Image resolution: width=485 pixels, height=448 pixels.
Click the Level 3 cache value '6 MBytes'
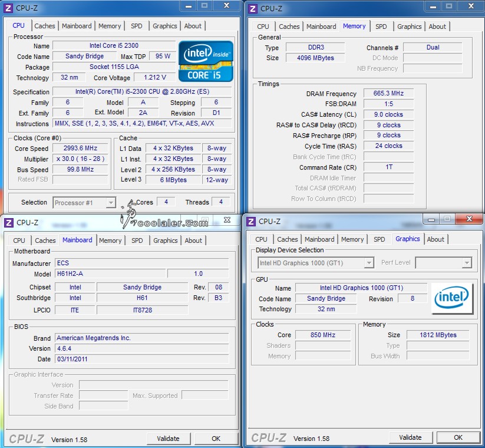(x=173, y=180)
